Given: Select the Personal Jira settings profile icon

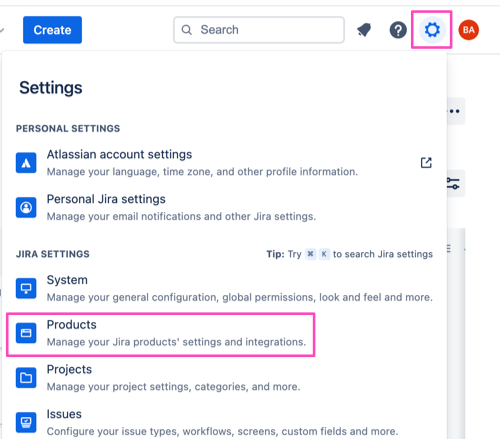Looking at the screenshot, I should [x=26, y=207].
